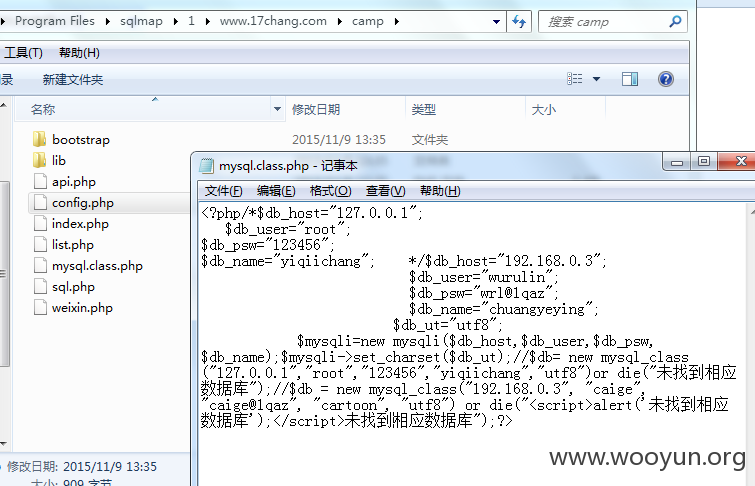Click the Notepad text area scroll up arrow
This screenshot has height=486, width=755.
pos(752,211)
